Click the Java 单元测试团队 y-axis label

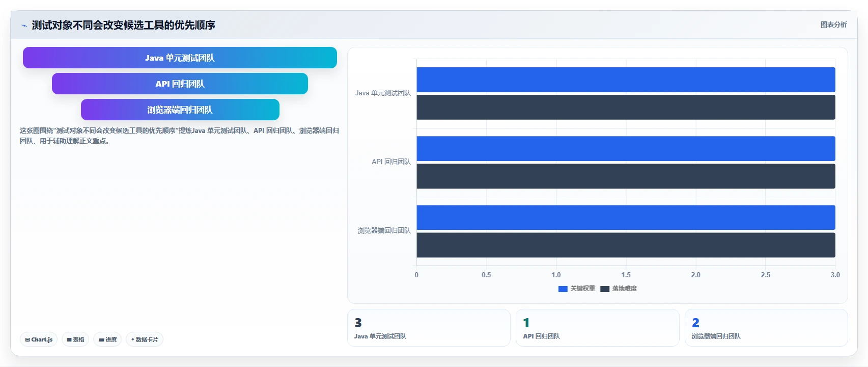coord(383,93)
